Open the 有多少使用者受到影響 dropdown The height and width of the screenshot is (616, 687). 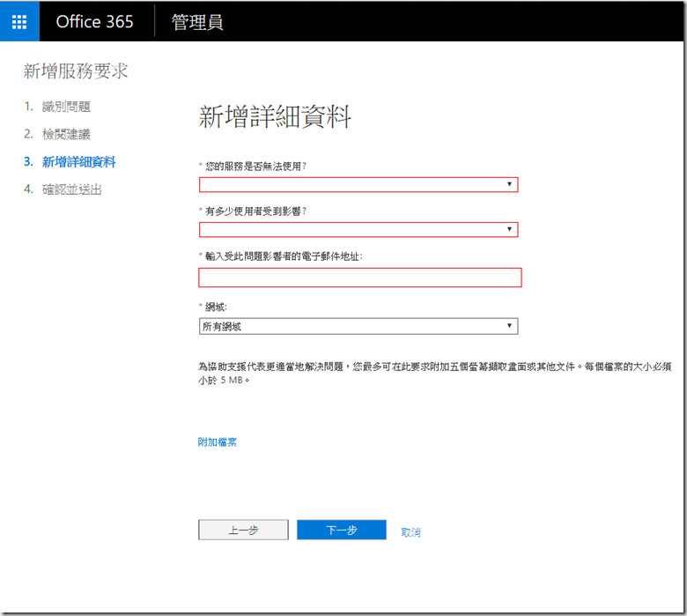tap(358, 230)
